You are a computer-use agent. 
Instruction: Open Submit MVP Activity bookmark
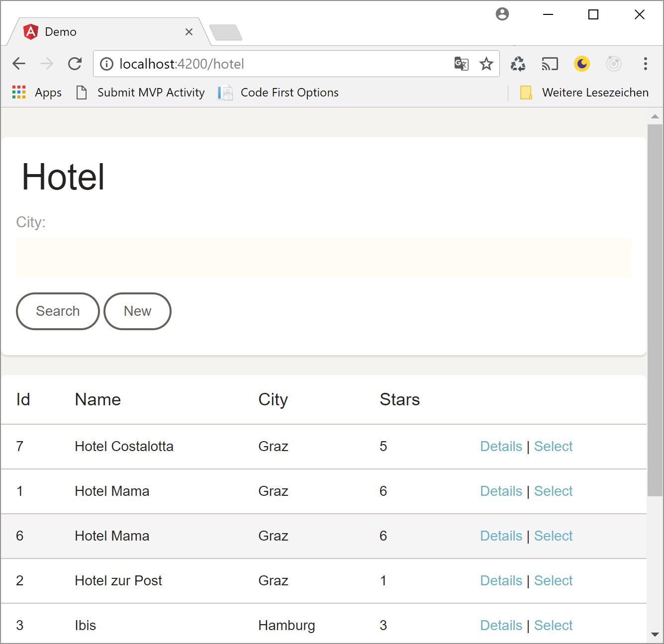(x=141, y=92)
